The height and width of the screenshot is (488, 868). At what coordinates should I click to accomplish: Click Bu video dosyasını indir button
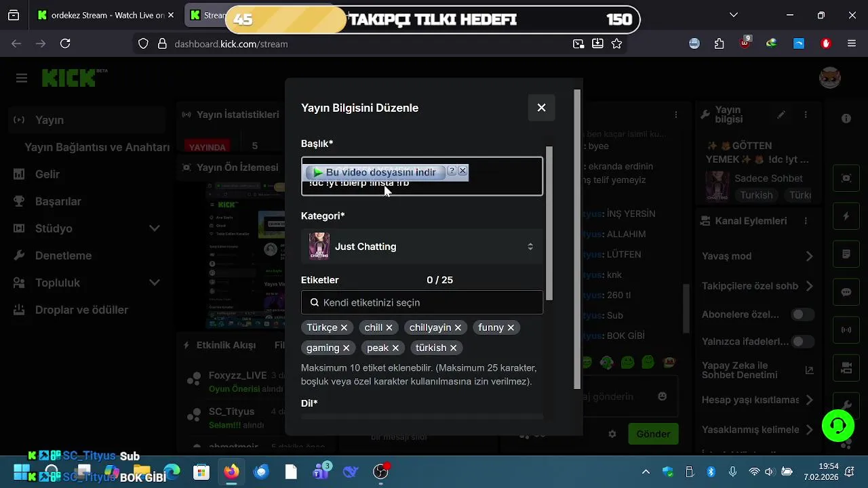[x=375, y=172]
